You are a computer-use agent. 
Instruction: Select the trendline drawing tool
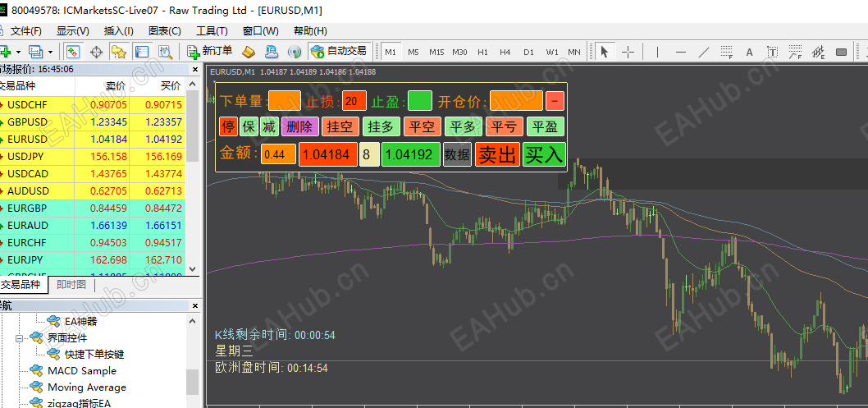tap(704, 52)
